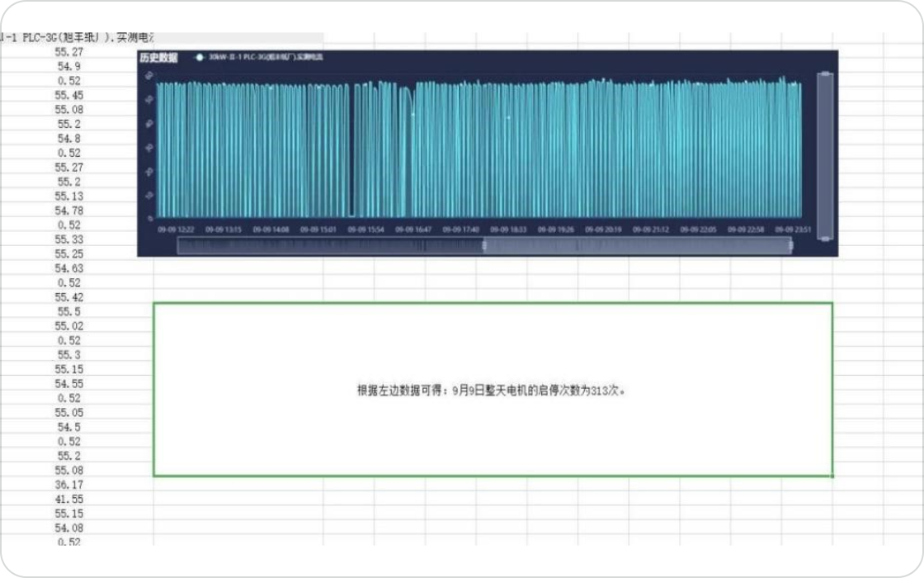This screenshot has width=924, height=578.
Task: Select the cell with value 36.17
Action: [69, 485]
